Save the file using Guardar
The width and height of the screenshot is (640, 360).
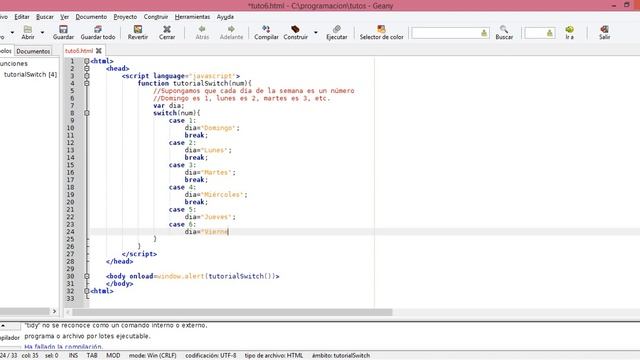point(63,32)
